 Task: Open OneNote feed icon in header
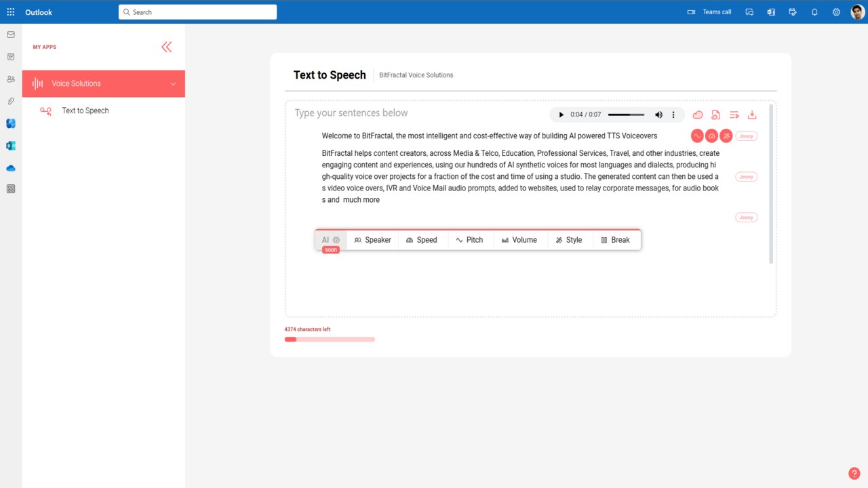(771, 12)
